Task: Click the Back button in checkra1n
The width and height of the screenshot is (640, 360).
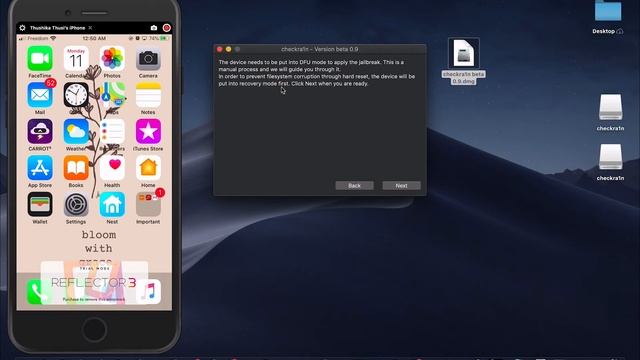Action: tap(354, 186)
